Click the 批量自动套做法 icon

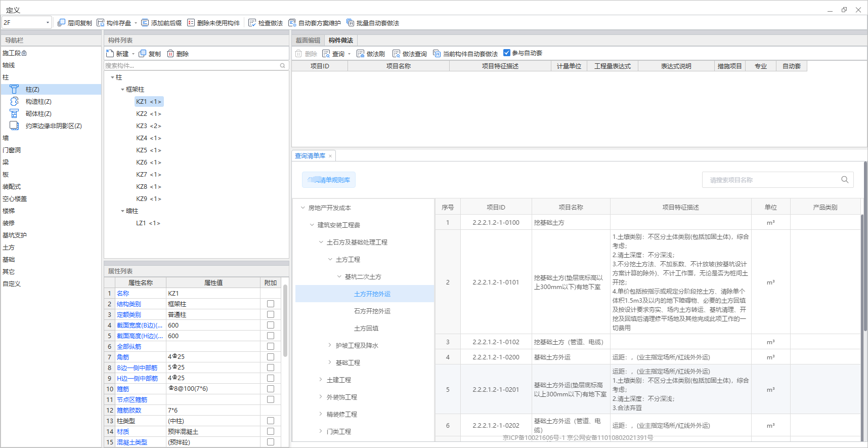350,23
